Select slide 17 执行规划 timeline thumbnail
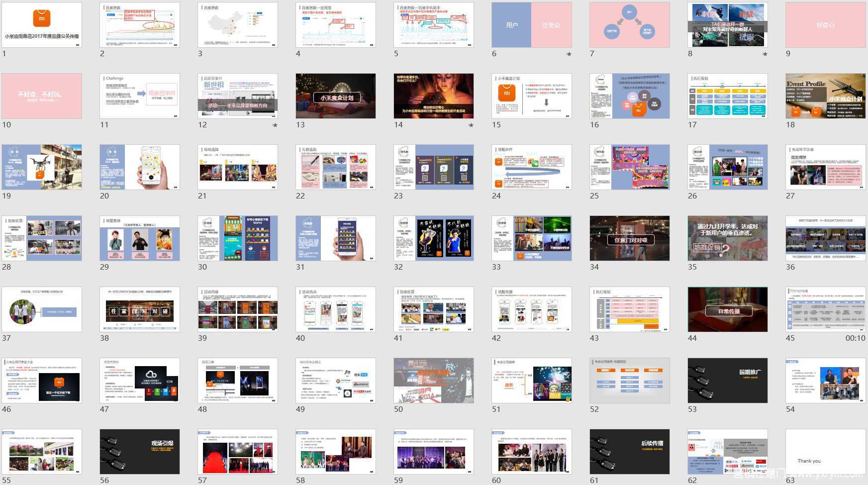Screen dimensions: 868x485 click(x=728, y=96)
